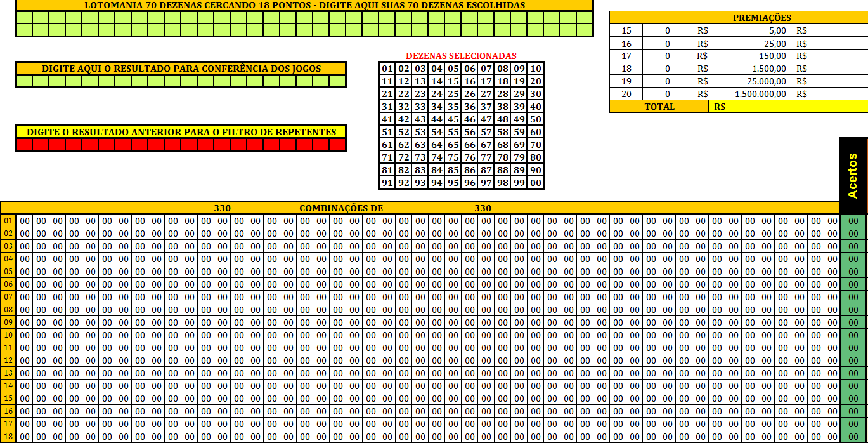868x443 pixels.
Task: Click number 56 in the Dezenas Selecionadas grid
Action: (470, 132)
